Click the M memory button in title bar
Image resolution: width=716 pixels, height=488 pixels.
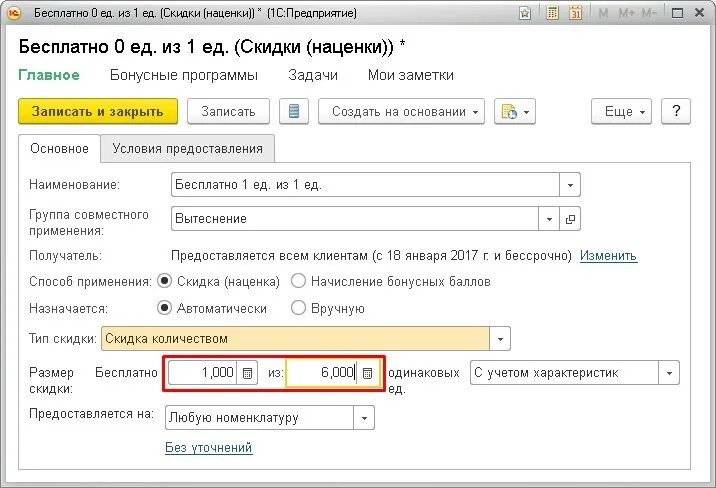(x=603, y=13)
